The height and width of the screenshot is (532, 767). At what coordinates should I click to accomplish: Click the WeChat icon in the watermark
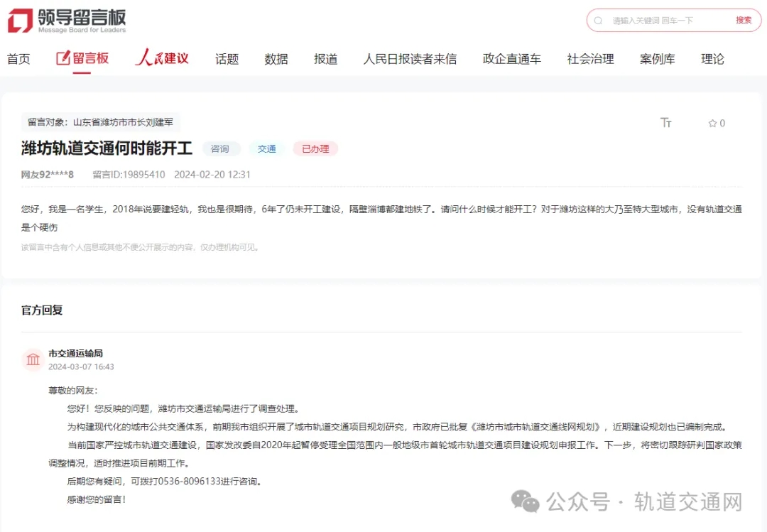pyautogui.click(x=526, y=502)
